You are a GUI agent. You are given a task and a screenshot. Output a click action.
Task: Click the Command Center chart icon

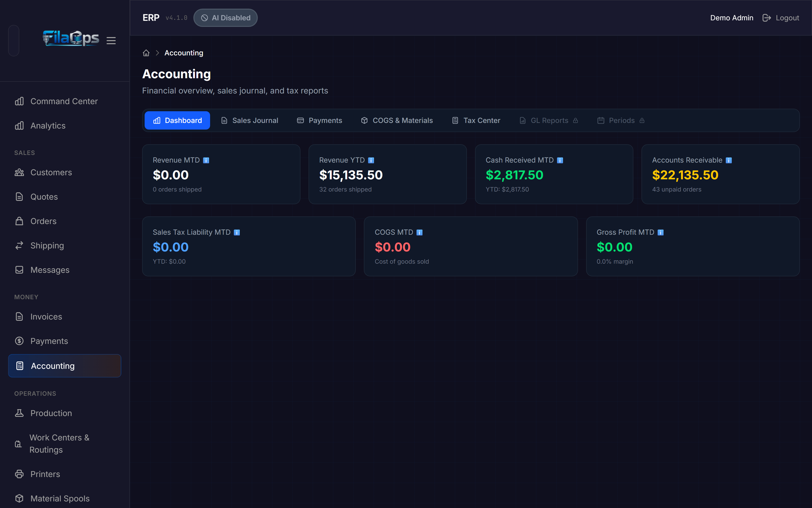point(20,101)
